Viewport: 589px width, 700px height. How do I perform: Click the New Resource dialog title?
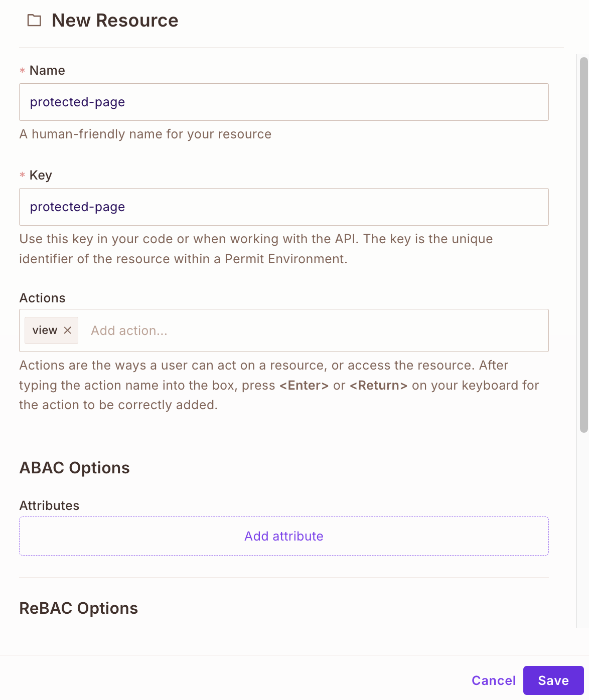click(114, 20)
